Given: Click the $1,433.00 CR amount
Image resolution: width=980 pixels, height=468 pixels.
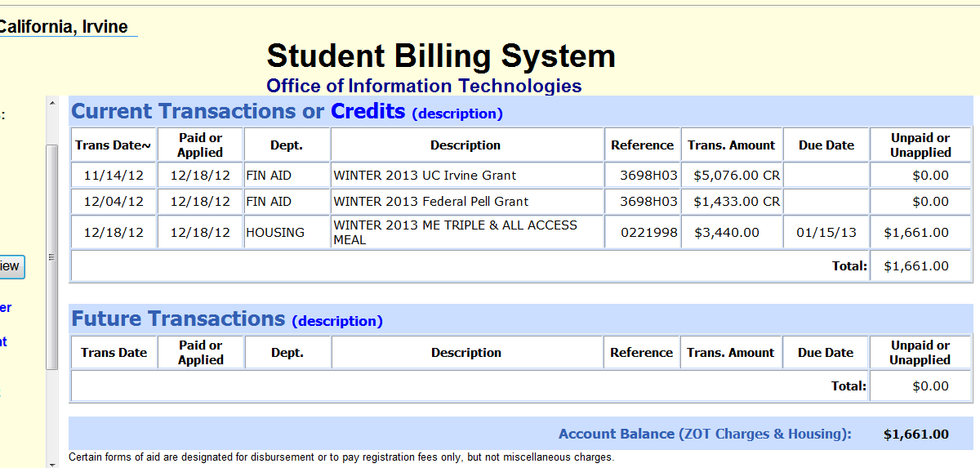Looking at the screenshot, I should pyautogui.click(x=737, y=202).
